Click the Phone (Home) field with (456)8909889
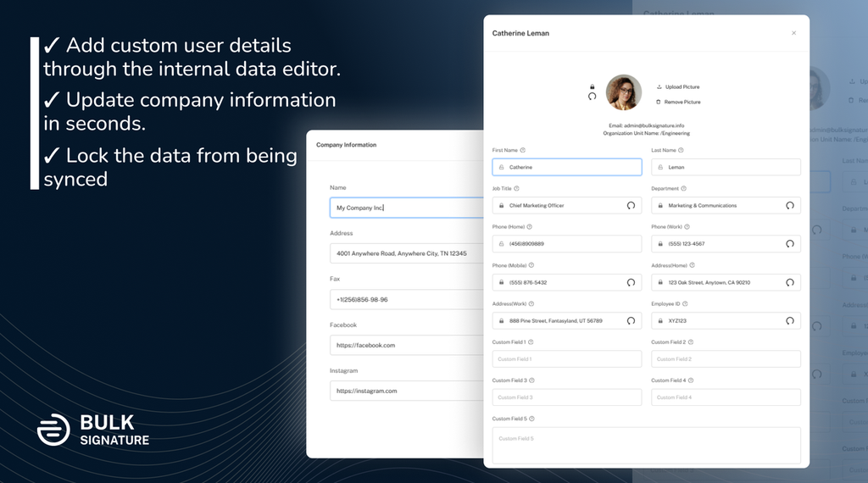This screenshot has height=483, width=868. (x=567, y=244)
